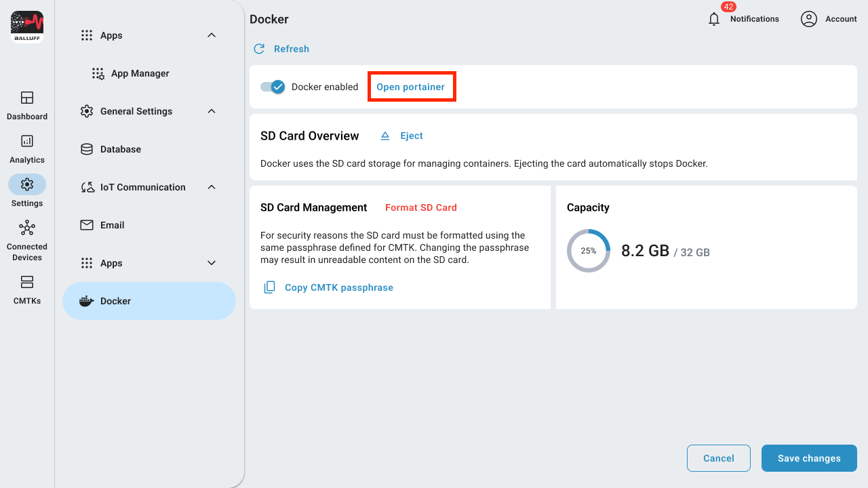The width and height of the screenshot is (868, 488).
Task: Collapse the Apps section
Action: tap(211, 35)
